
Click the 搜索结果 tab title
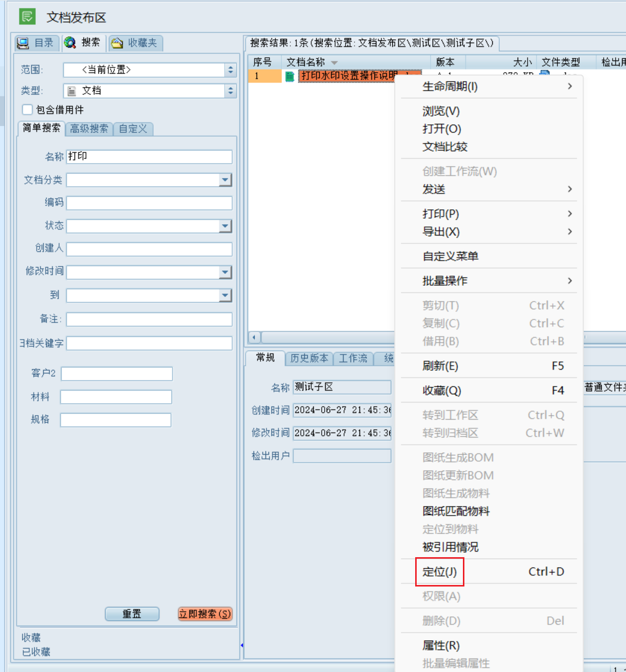click(372, 43)
